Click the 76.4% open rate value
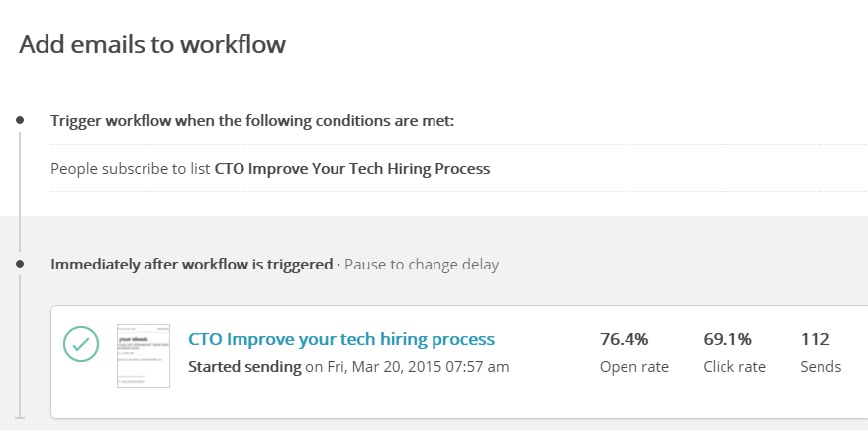 pyautogui.click(x=624, y=339)
